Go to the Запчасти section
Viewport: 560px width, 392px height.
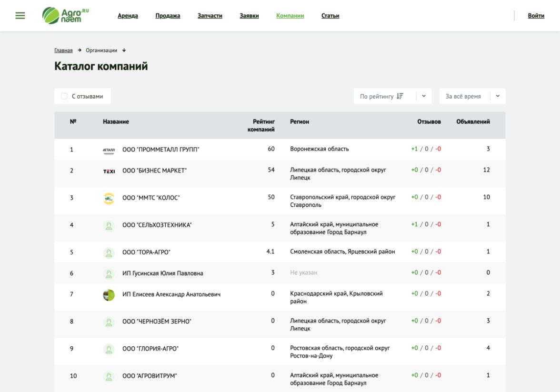(x=210, y=16)
